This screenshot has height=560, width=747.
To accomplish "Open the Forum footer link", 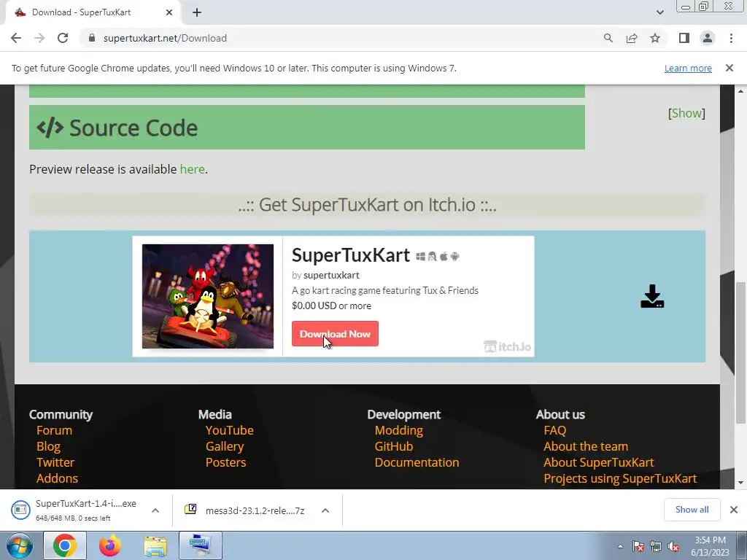I will coord(54,430).
